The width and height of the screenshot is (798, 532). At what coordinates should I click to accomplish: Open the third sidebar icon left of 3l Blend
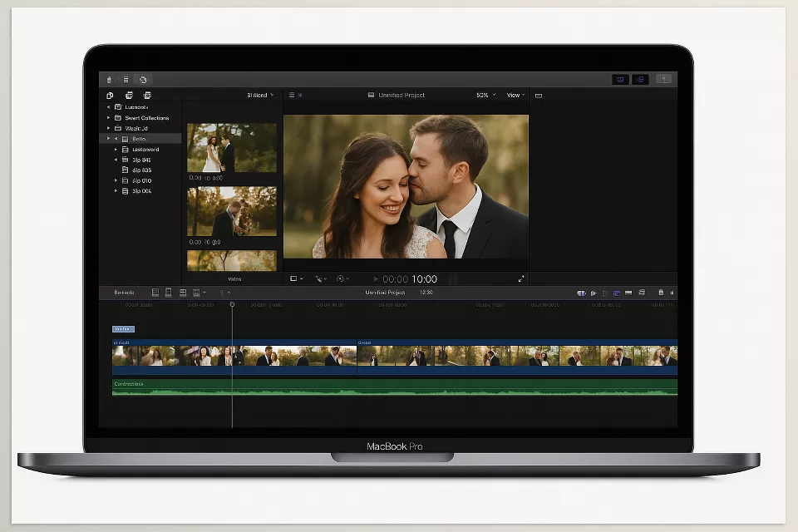point(148,96)
